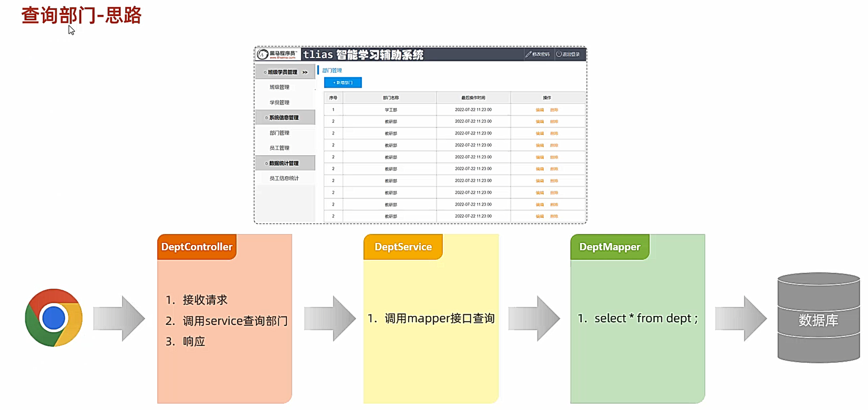Click the Chrome browser icon
This screenshot has width=868, height=410.
(x=54, y=317)
